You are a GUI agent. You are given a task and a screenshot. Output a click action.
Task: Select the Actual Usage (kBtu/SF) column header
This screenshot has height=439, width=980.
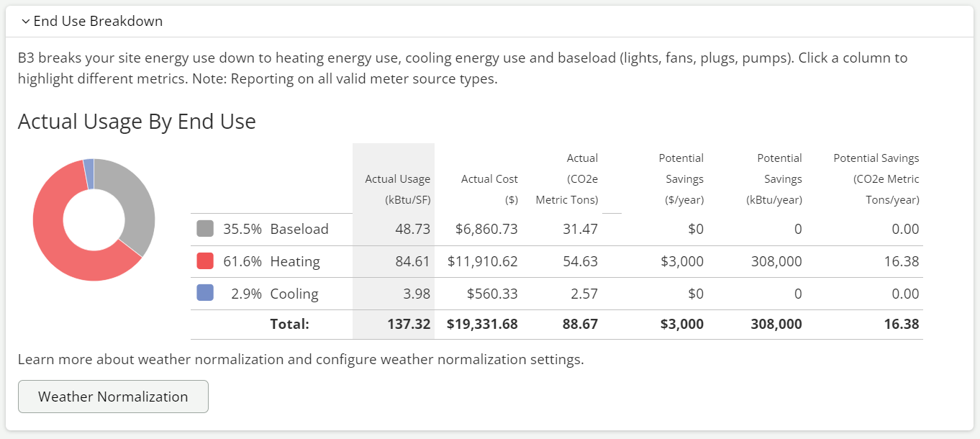[x=397, y=189]
